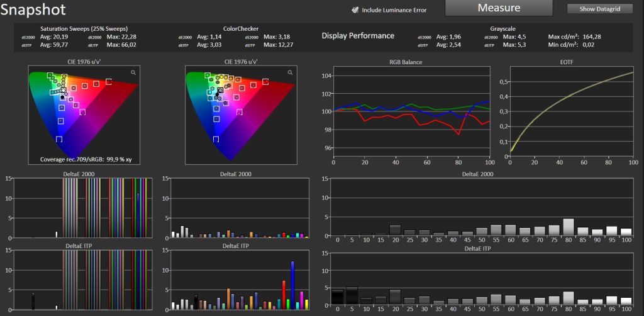This screenshot has width=644, height=316.
Task: Click the Measure button
Action: click(499, 8)
